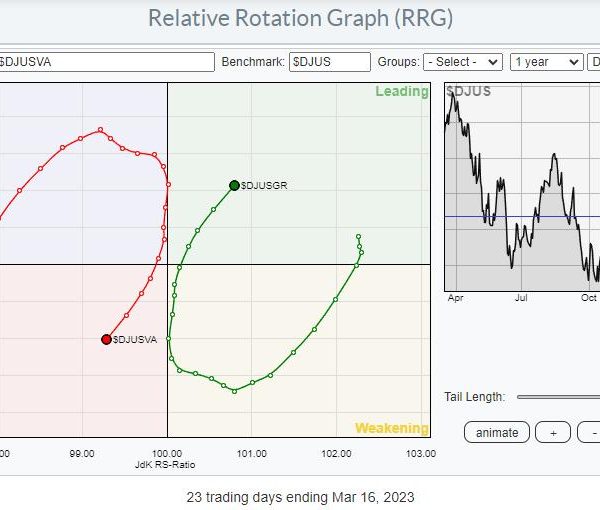This screenshot has width=600, height=510.
Task: Click the Leading quadrant label
Action: click(402, 91)
